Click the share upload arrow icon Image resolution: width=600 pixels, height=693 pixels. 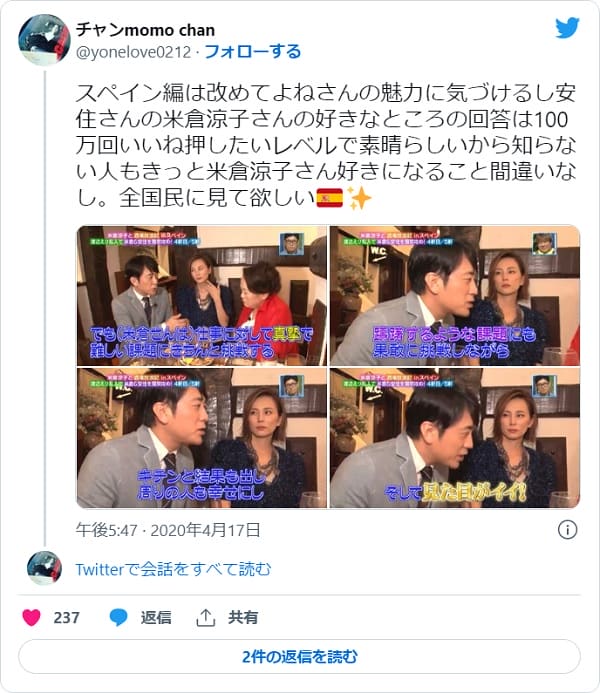[x=205, y=617]
